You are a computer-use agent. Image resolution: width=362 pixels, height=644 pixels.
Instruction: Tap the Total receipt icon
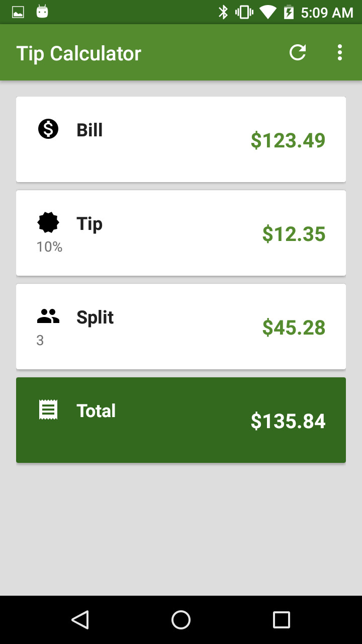(x=48, y=410)
